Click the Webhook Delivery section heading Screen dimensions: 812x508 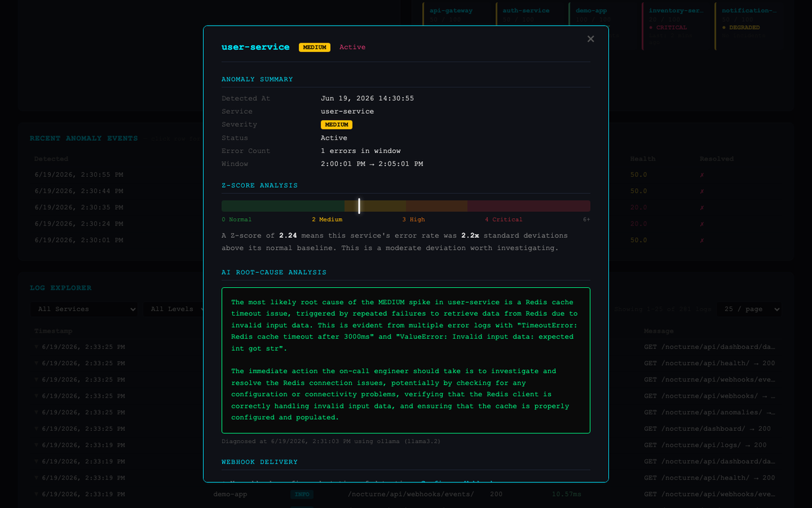coord(259,462)
